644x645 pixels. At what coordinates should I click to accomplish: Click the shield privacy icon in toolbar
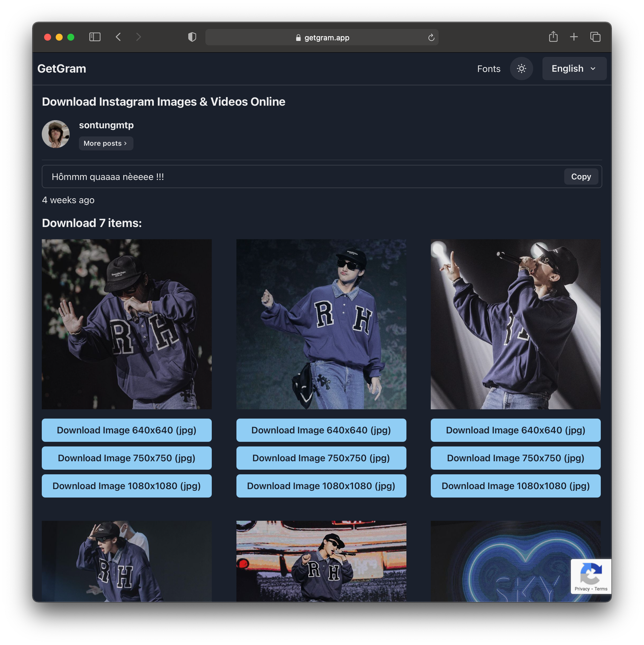pyautogui.click(x=191, y=37)
